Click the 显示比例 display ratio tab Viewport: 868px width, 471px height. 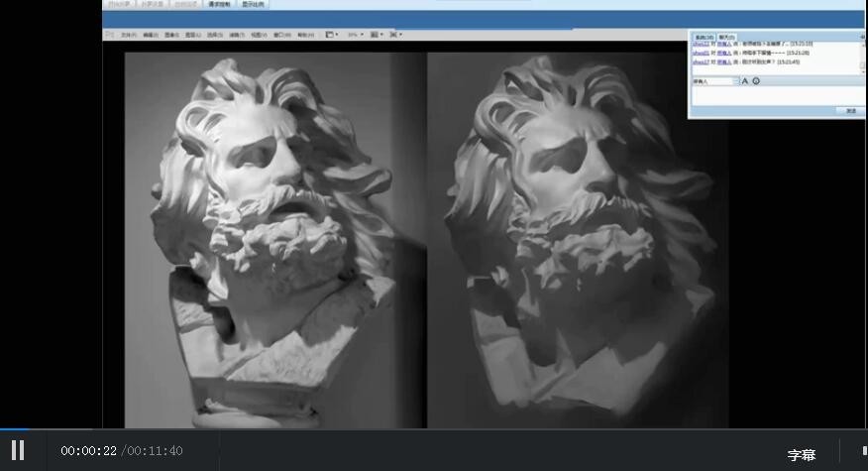(x=253, y=4)
